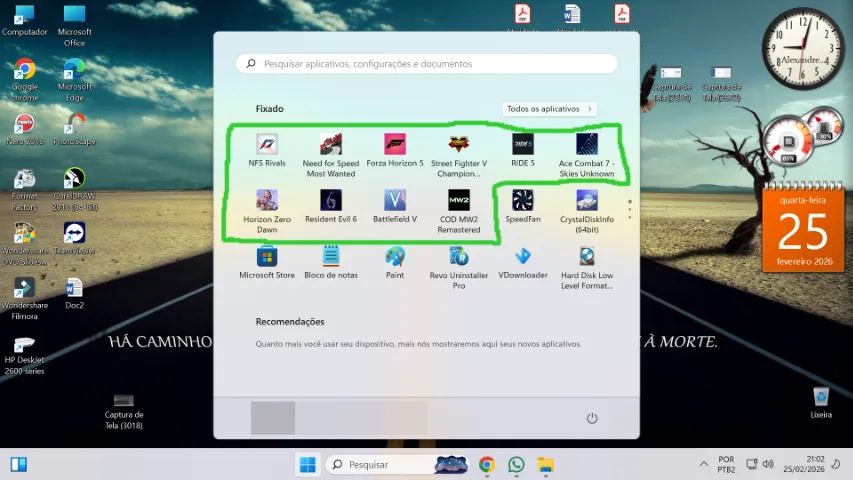Open Wondershare DVD Slideshow desktop shortcut
853x480 pixels.
[x=24, y=244]
